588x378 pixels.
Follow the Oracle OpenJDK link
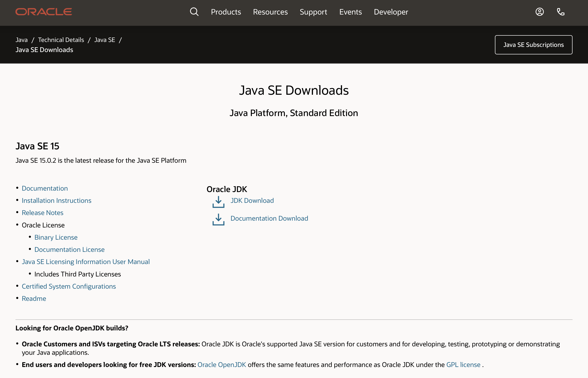coord(222,365)
